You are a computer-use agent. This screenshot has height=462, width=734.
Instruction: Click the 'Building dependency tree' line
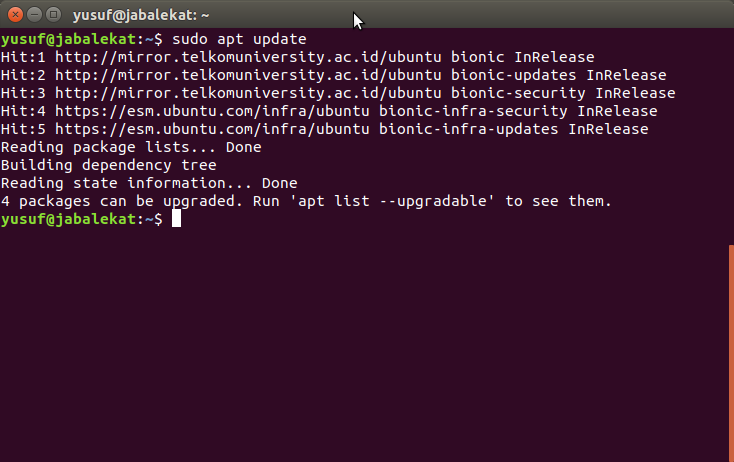[x=109, y=165]
